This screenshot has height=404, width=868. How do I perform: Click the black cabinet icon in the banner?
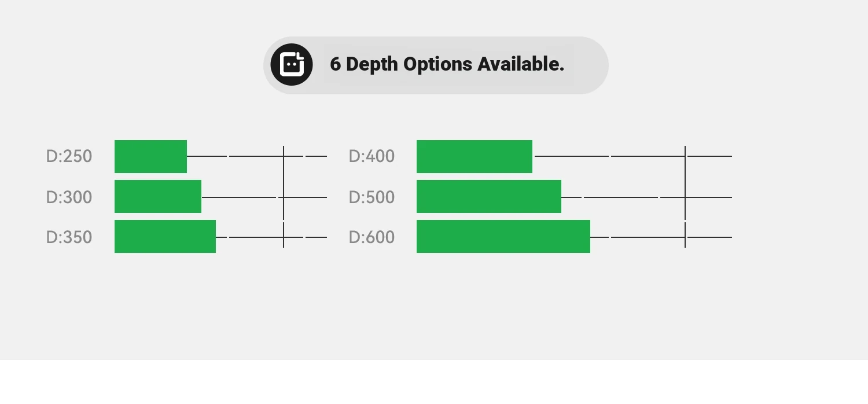[x=292, y=64]
